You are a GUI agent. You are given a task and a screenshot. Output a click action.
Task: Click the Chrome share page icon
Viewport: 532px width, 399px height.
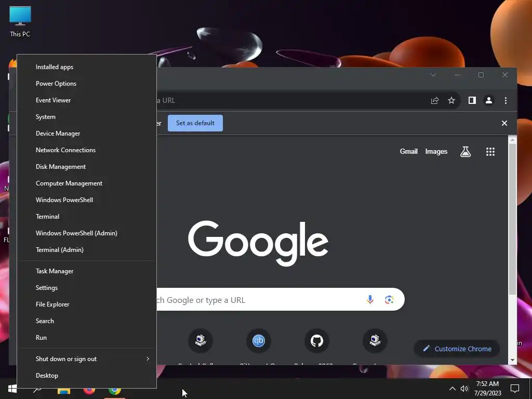pos(435,100)
